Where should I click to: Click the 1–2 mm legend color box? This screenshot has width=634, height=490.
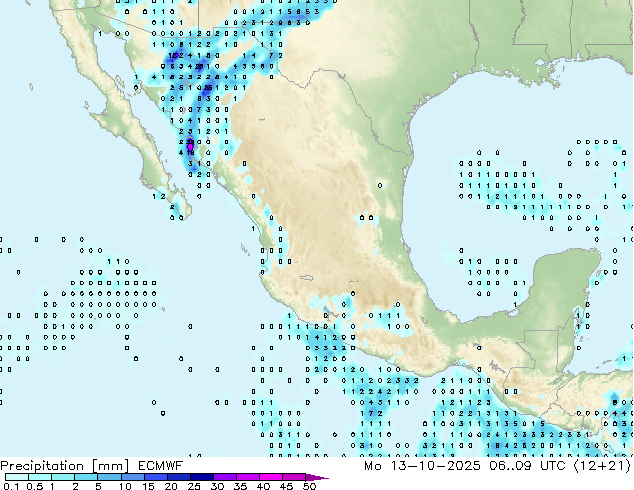tap(63, 477)
